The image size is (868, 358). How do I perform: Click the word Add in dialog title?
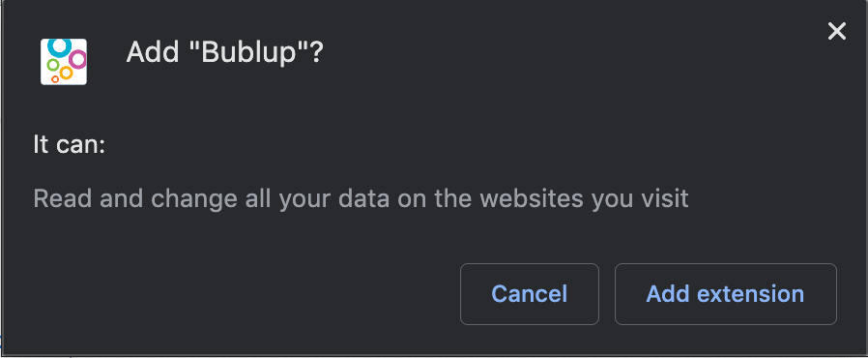point(154,53)
